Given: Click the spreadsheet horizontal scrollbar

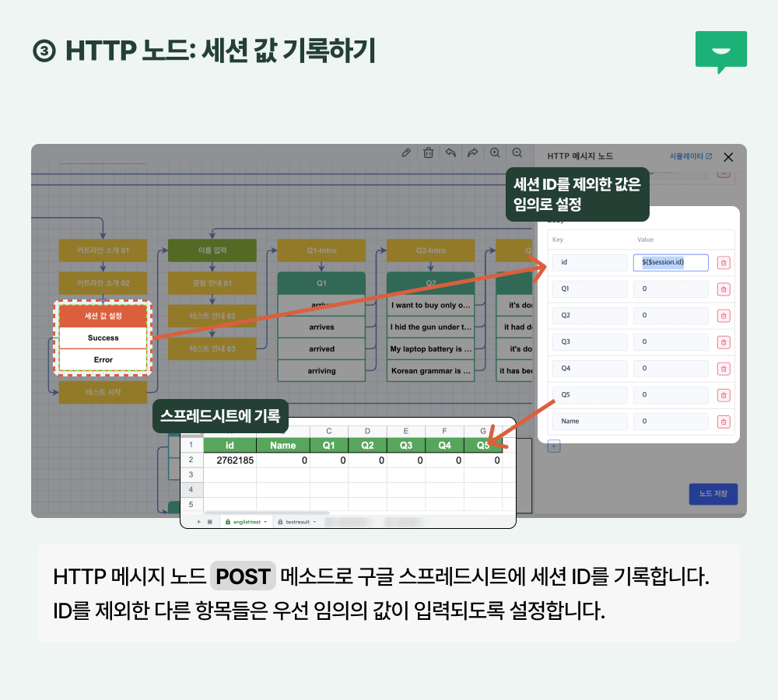Looking at the screenshot, I should [x=267, y=513].
